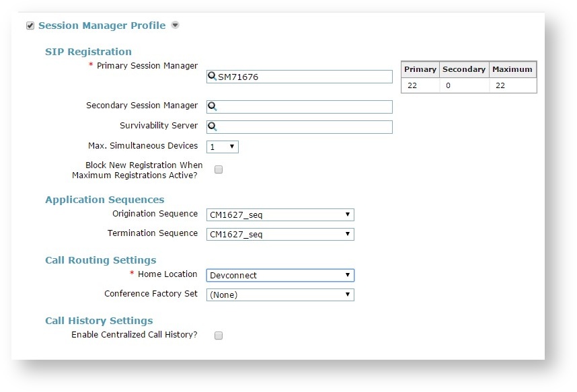Enable Centralized Call History checkbox
577x392 pixels.
tap(219, 336)
